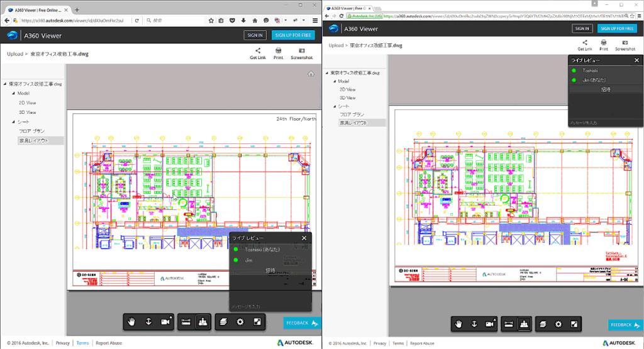Image resolution: width=644 pixels, height=349 pixels.
Task: Select the Pan hand tool in left window
Action: click(x=131, y=322)
